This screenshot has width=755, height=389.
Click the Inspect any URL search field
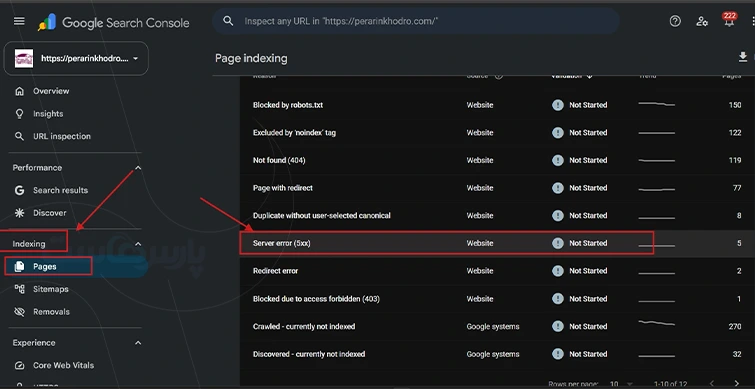coord(416,21)
